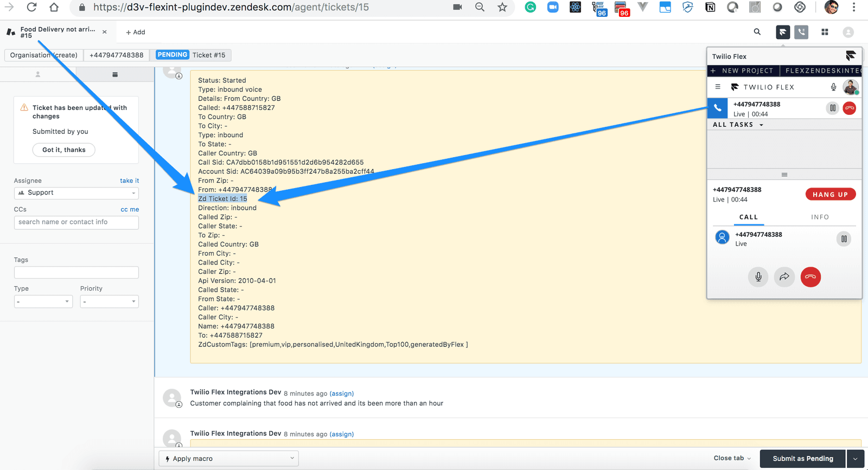This screenshot has width=868, height=470.
Task: Reload the browser page
Action: coord(31,7)
